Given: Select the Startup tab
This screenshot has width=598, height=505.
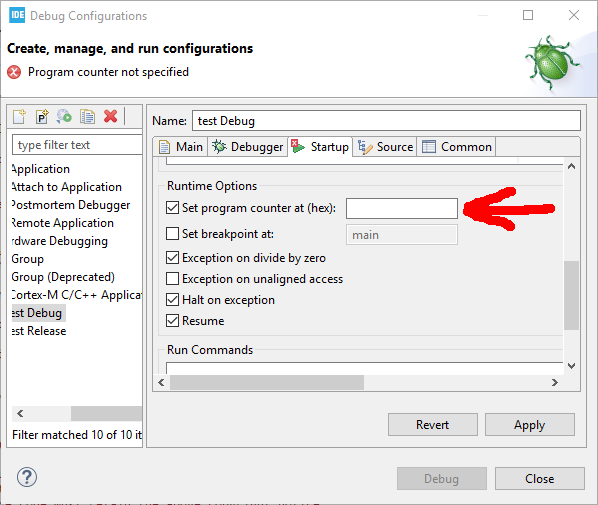Looking at the screenshot, I should tap(320, 147).
